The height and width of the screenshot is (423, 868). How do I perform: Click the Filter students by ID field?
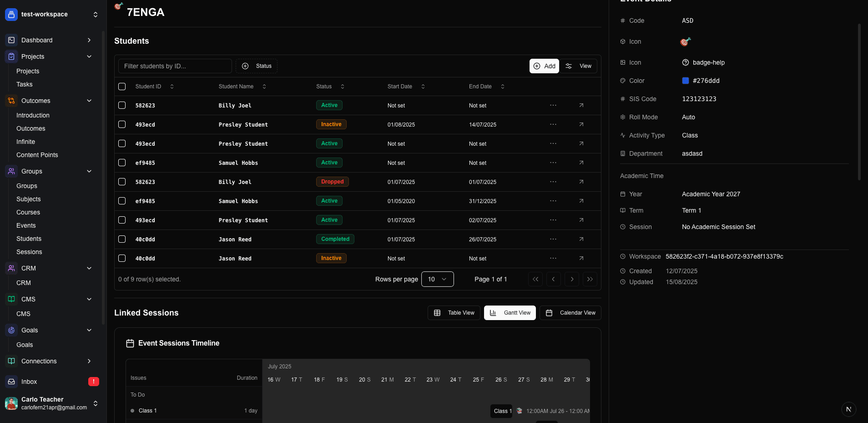click(175, 66)
